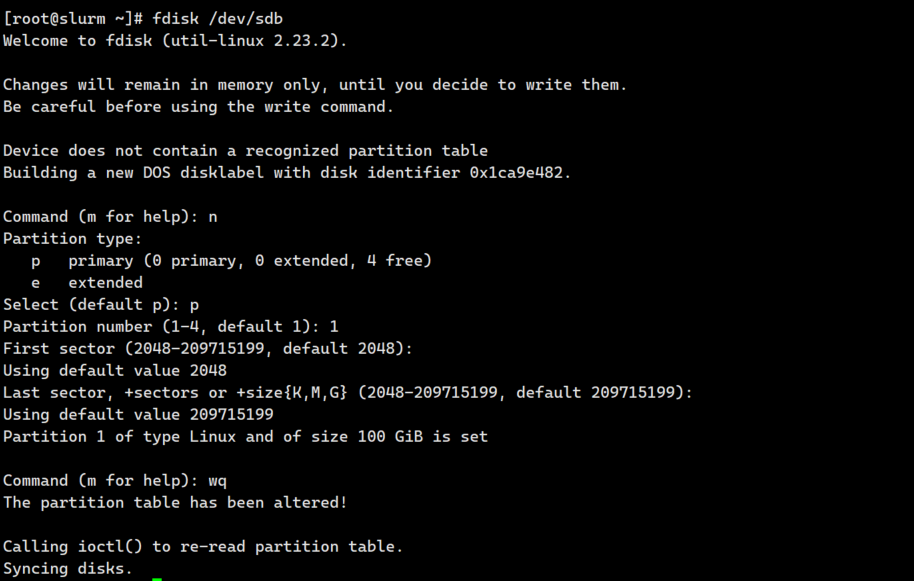Click the "Partition type:" heading
Viewport: 914px width, 581px height.
pyautogui.click(x=73, y=239)
